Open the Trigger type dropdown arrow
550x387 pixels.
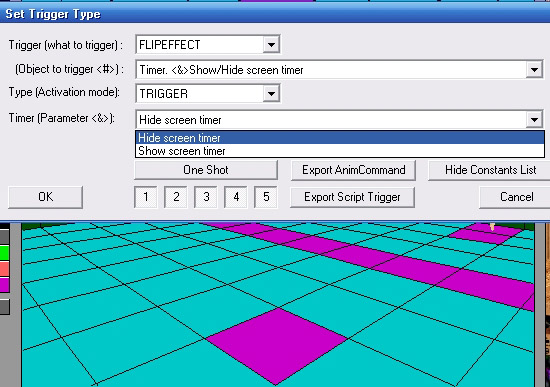271,45
